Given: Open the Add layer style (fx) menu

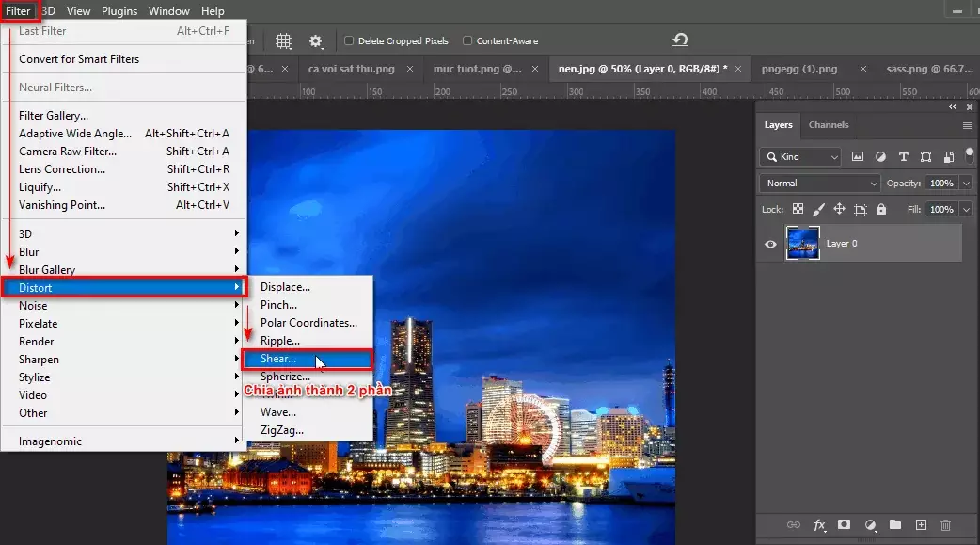Looking at the screenshot, I should tap(818, 525).
